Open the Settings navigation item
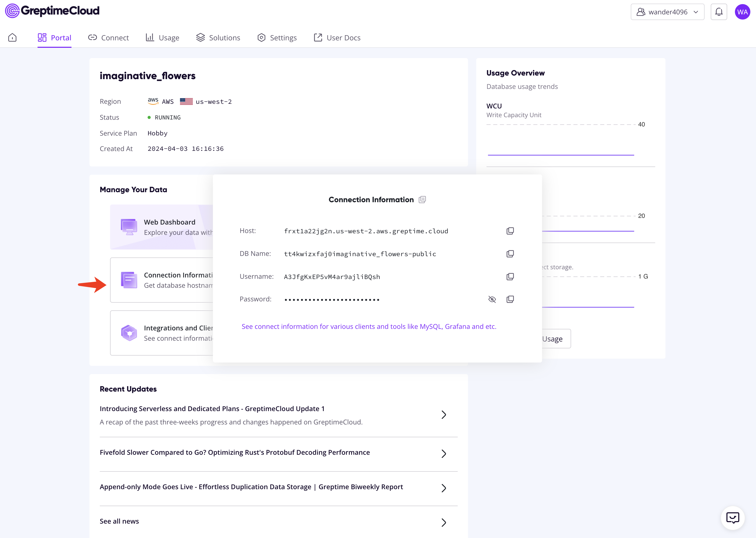 [x=277, y=38]
